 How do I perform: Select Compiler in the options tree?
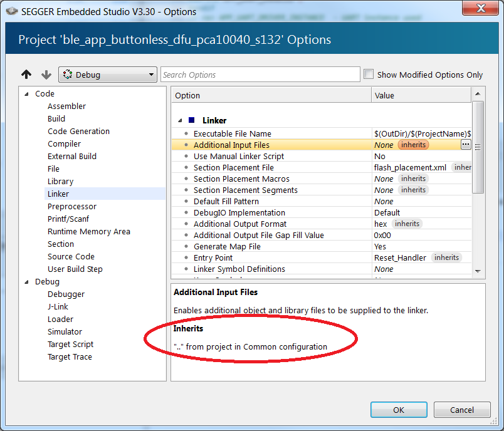pos(64,144)
